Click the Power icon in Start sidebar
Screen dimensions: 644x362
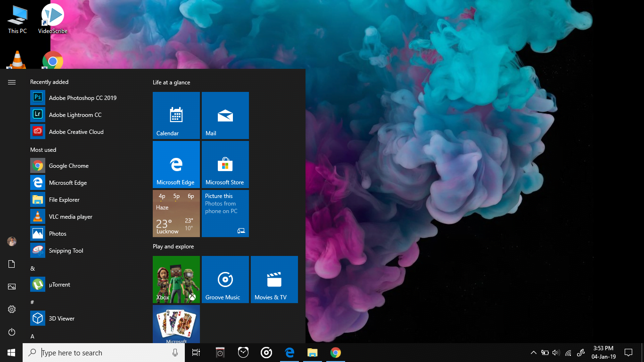click(x=12, y=332)
